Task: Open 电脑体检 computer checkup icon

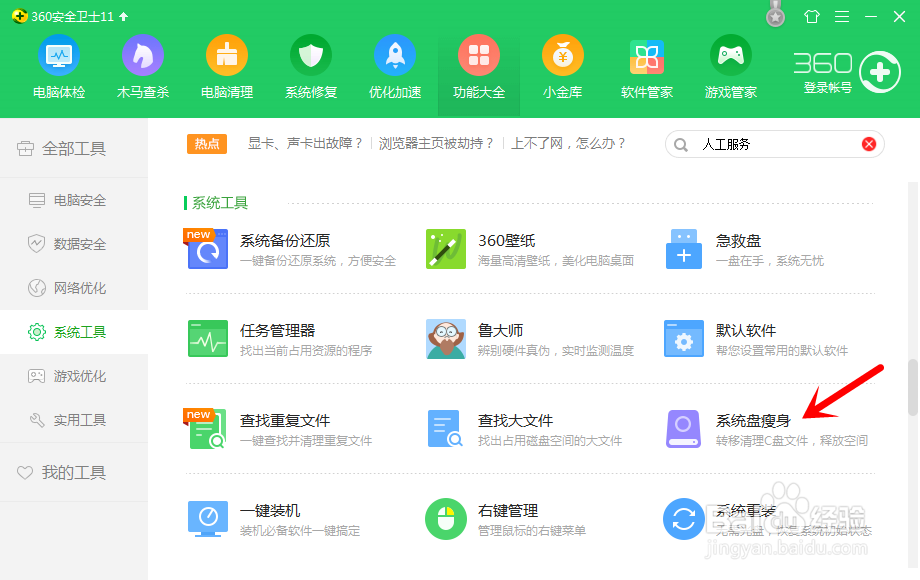Action: 59,55
